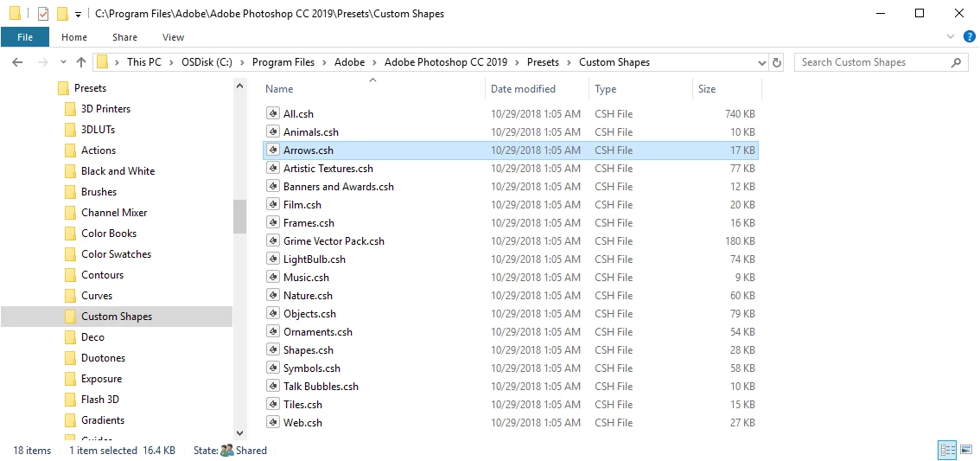Click the file icon beside Animals.csh
Viewport: 980px width, 461px height.
tap(272, 132)
